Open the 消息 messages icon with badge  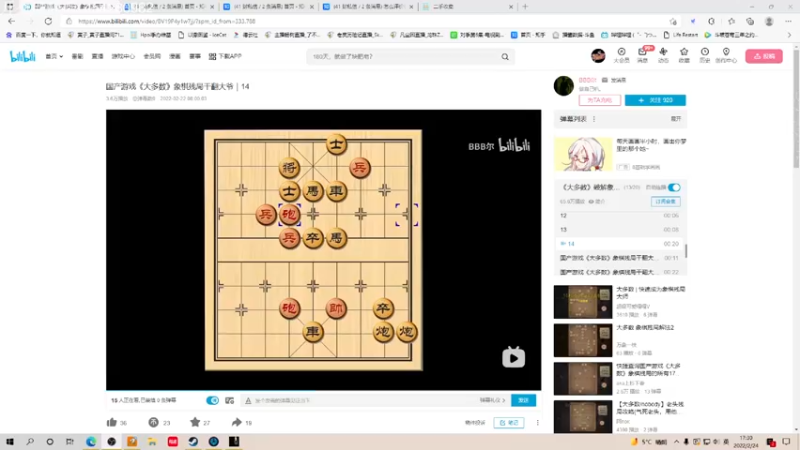(x=642, y=55)
